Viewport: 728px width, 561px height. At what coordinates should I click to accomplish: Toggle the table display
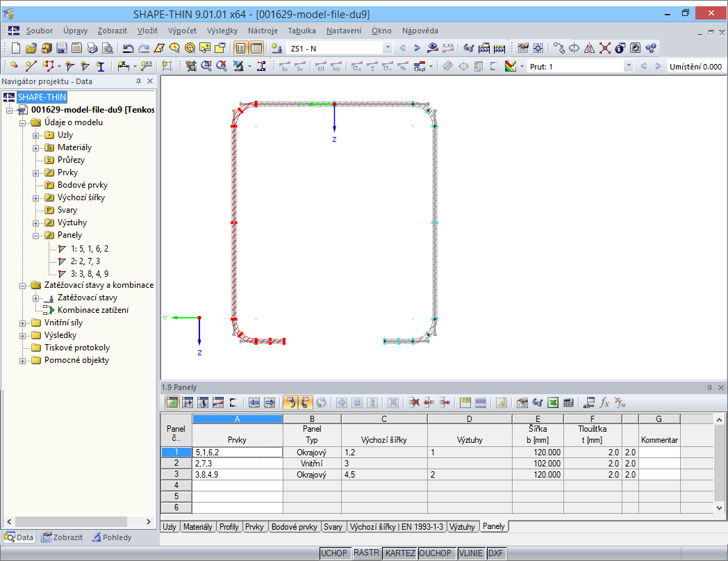tap(256, 48)
